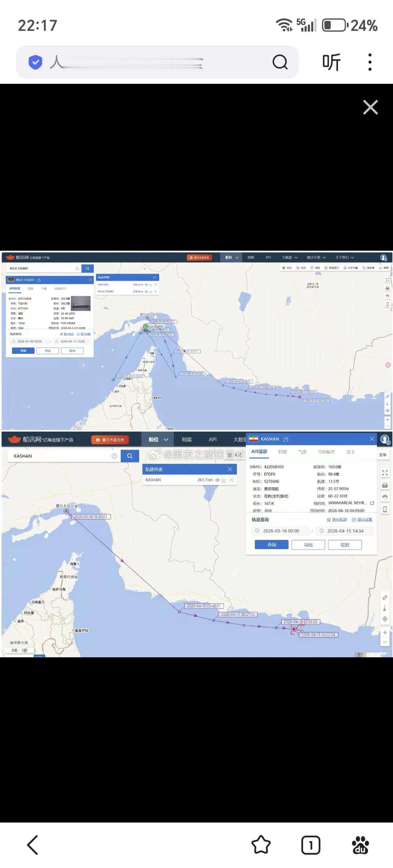Image resolution: width=393 pixels, height=868 pixels.
Task: Click 水文气象 on the RICH STARRY toolbar
Action: (350, 268)
